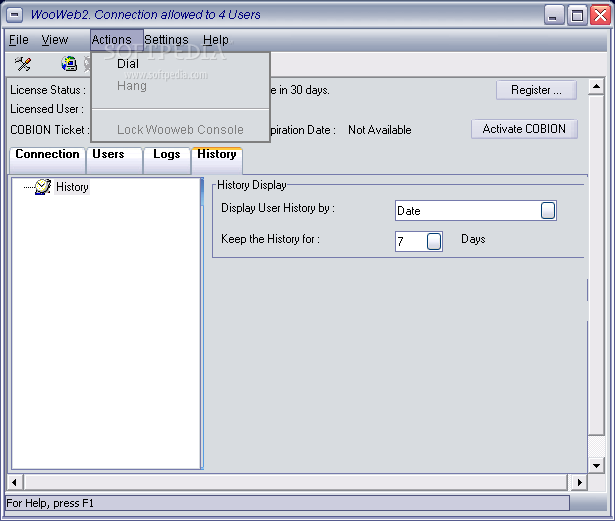Click status bar For Help text
Image resolution: width=615 pixels, height=521 pixels.
[50, 503]
